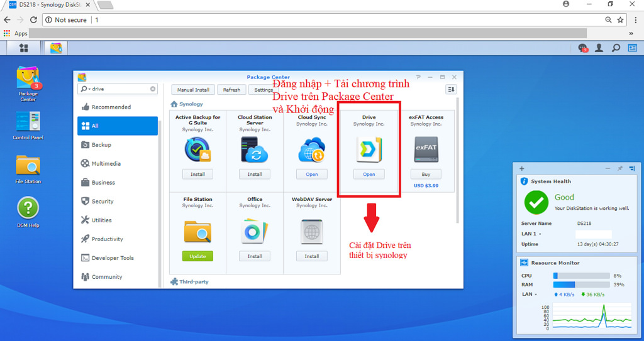Open the Chrome profile avatar icon

[x=566, y=4]
